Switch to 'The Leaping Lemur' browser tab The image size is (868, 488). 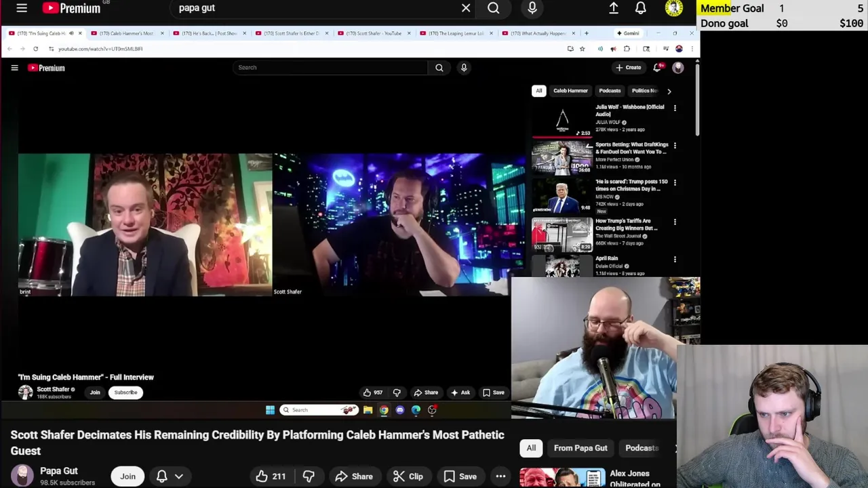[x=455, y=33]
